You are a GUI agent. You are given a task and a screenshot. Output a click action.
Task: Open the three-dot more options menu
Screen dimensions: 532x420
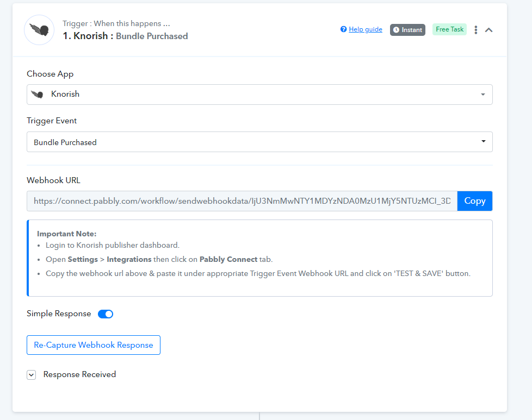pos(475,30)
